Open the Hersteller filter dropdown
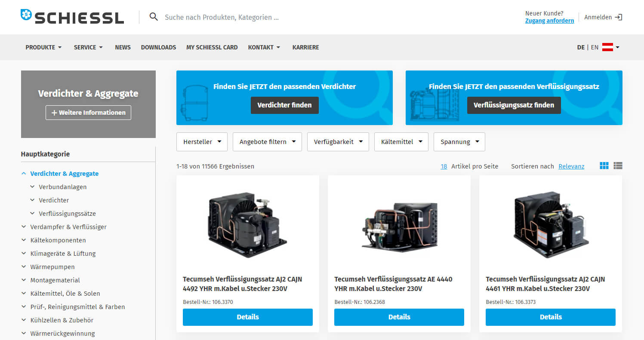 [202, 142]
